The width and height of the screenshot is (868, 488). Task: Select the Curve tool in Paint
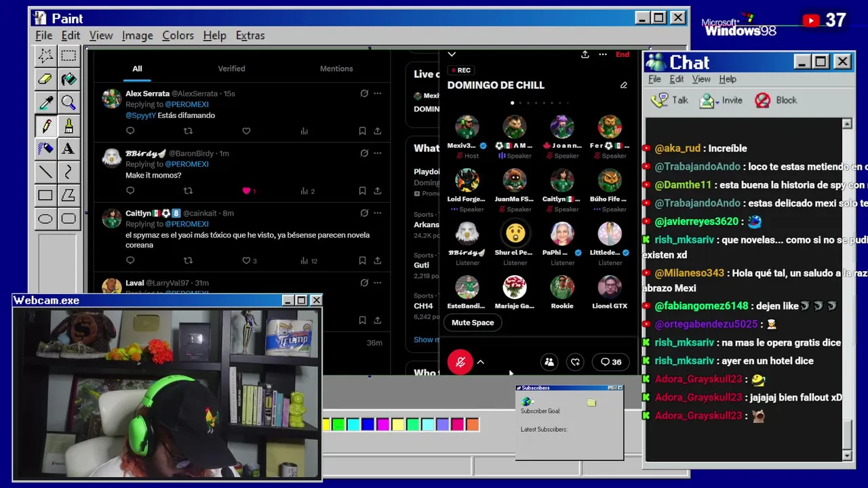[68, 171]
